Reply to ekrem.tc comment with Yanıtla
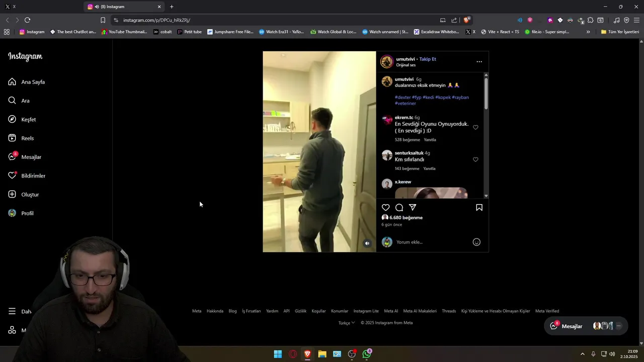This screenshot has height=362, width=644. coord(430,140)
